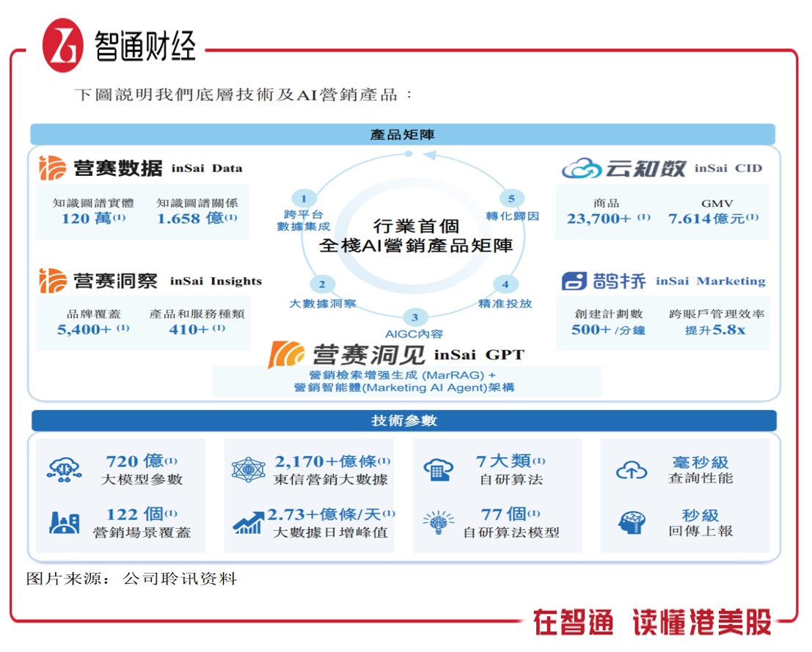Click the 下圖說明我們底層技術 intro sentence
The width and height of the screenshot is (812, 652).
[244, 95]
